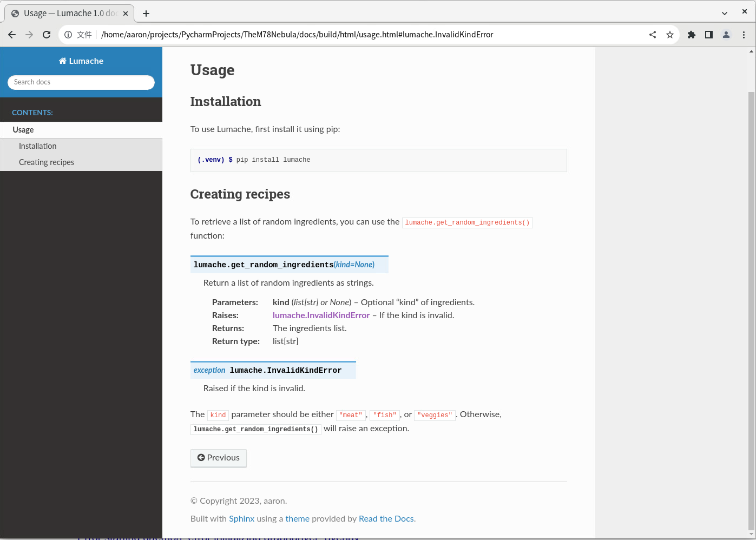The height and width of the screenshot is (540, 756).
Task: Click the lumache.get_random_ingredients() inline code link
Action: tap(467, 222)
